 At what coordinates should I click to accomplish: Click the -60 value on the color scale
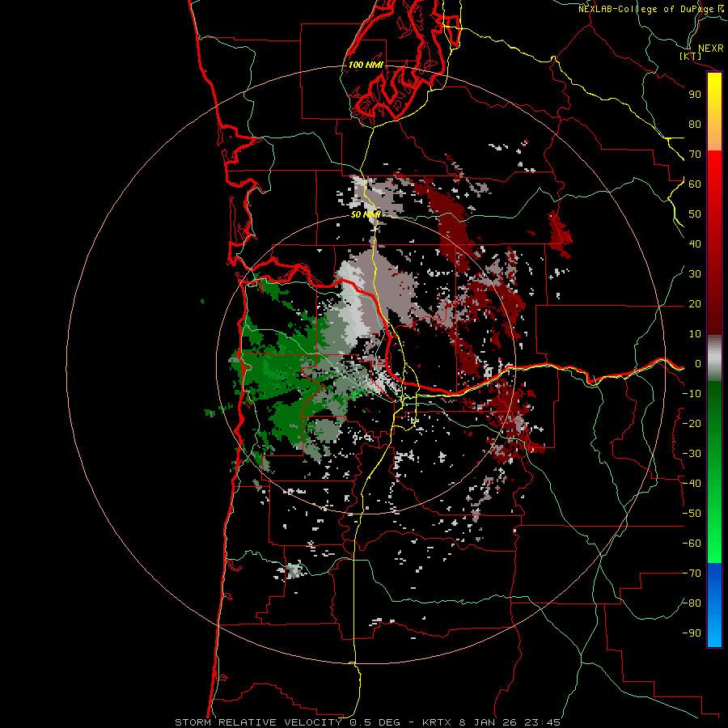coord(692,544)
